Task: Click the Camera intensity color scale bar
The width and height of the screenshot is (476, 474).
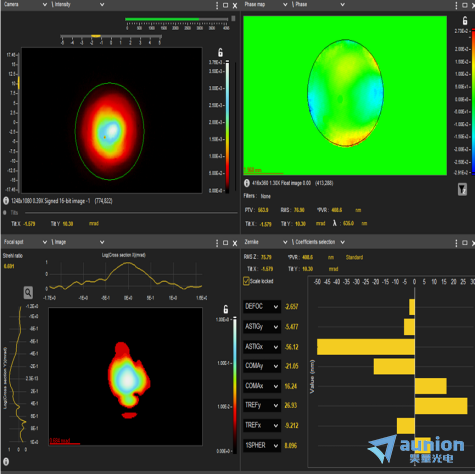Action: [x=227, y=127]
